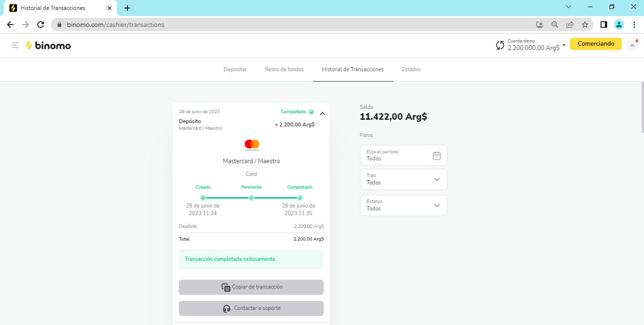This screenshot has width=644, height=325.
Task: Click the Completado green checkmark icon
Action: [311, 112]
